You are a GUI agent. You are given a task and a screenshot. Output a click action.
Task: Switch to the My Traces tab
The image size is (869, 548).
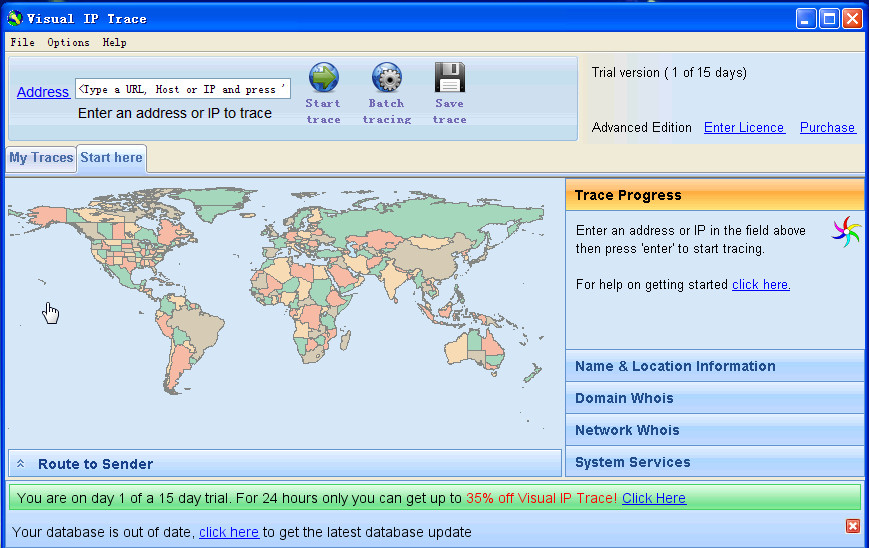click(x=41, y=158)
